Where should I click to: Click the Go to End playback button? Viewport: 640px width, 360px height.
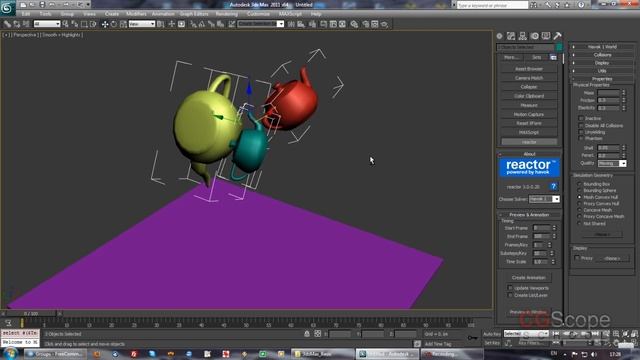[x=595, y=334]
